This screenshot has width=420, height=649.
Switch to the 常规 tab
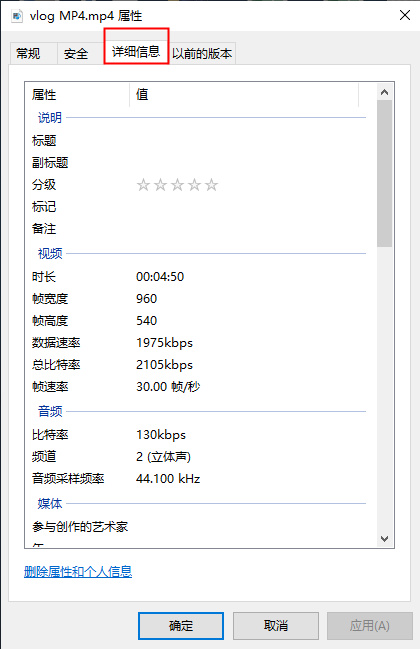[29, 53]
